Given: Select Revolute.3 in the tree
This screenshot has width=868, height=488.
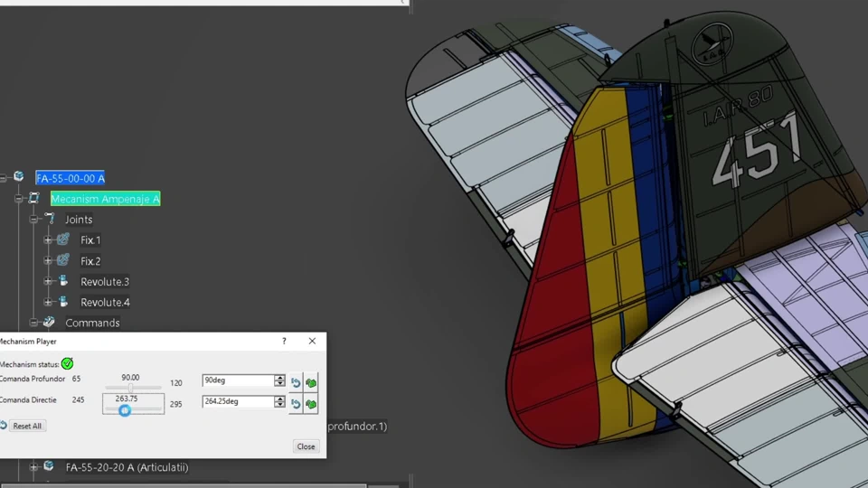Looking at the screenshot, I should point(105,282).
